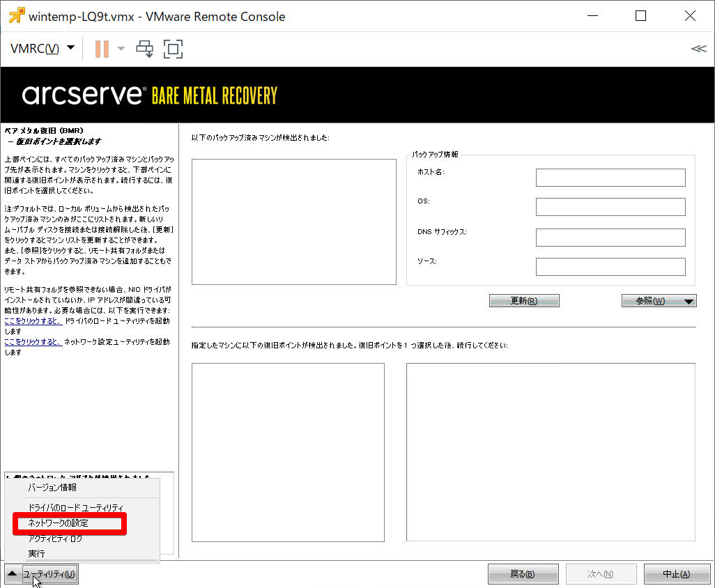The width and height of the screenshot is (715, 588).
Task: Click the ソース input field
Action: (610, 267)
